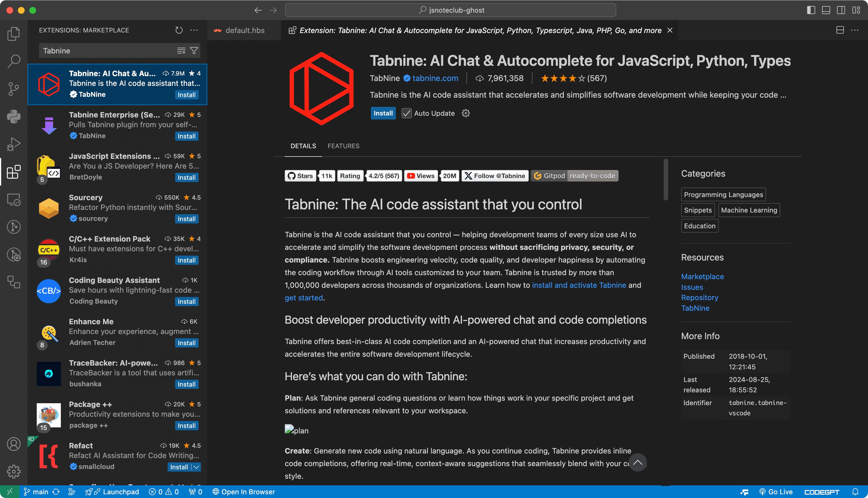Open the Python activity bar icon

(x=14, y=116)
